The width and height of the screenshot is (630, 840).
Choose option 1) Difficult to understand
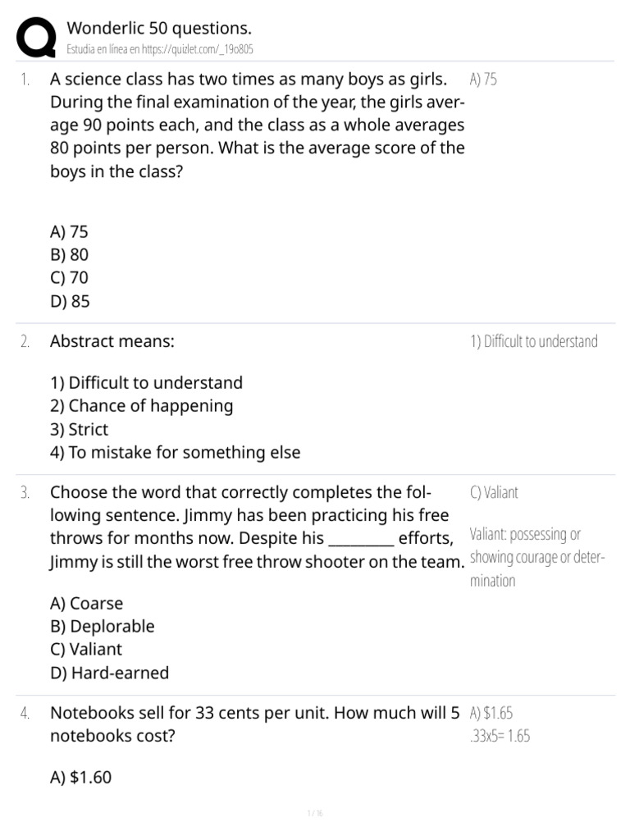point(146,382)
